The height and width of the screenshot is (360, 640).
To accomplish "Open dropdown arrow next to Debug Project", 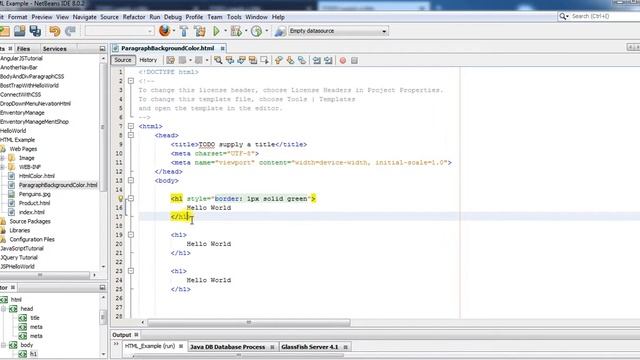I will click(x=246, y=31).
